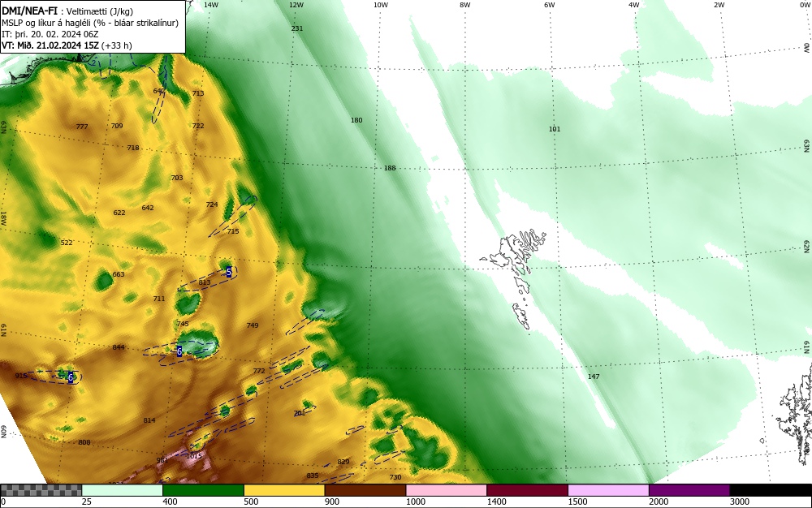This screenshot has height=508, width=812.
Task: Click the 101 value on the map
Action: click(555, 129)
